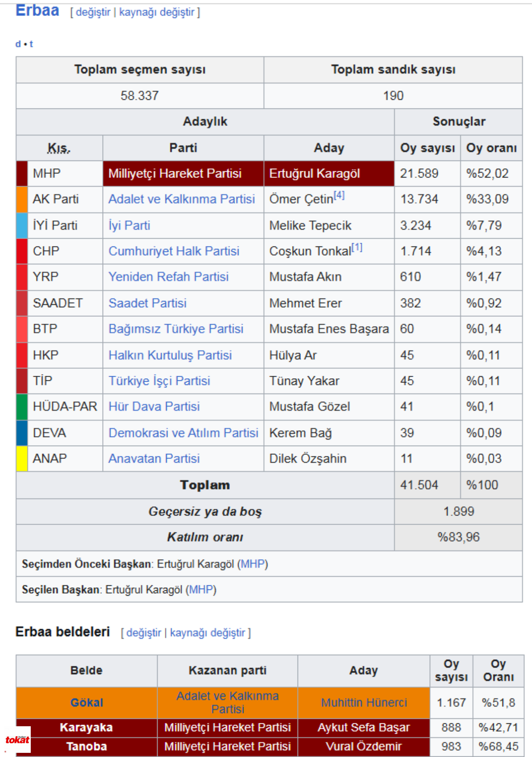Click the %83,96 turnout cell
This screenshot has height=757, width=532.
click(x=458, y=537)
